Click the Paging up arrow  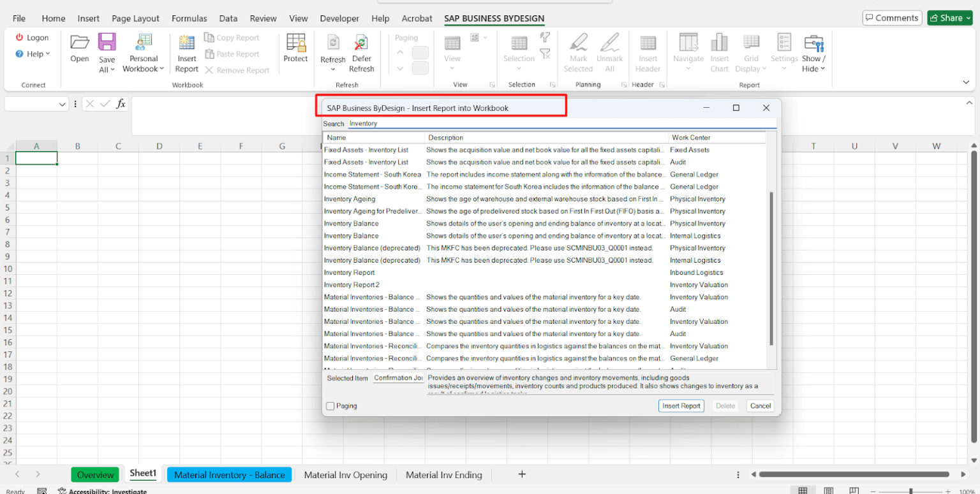point(400,52)
